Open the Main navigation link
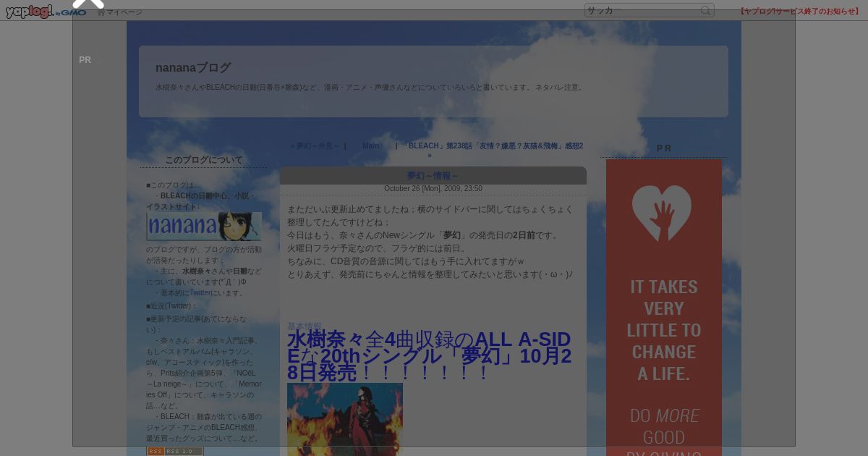The width and height of the screenshot is (868, 456). [370, 145]
